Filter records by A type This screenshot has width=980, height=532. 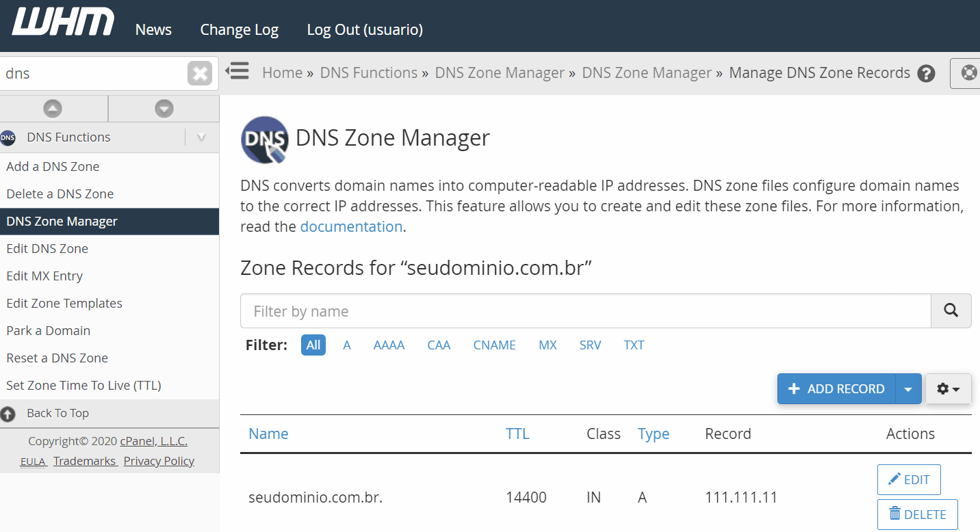tap(347, 345)
